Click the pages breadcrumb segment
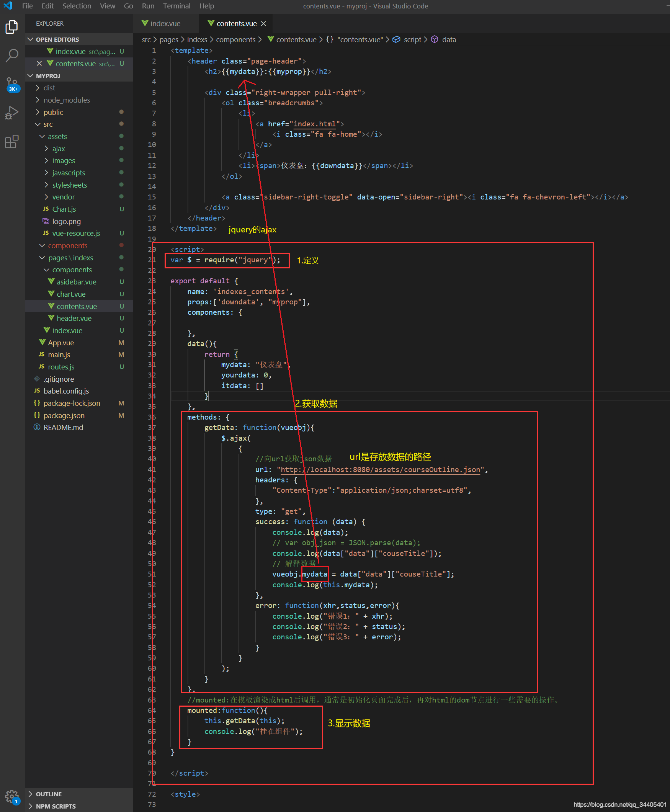The width and height of the screenshot is (670, 812). [169, 39]
